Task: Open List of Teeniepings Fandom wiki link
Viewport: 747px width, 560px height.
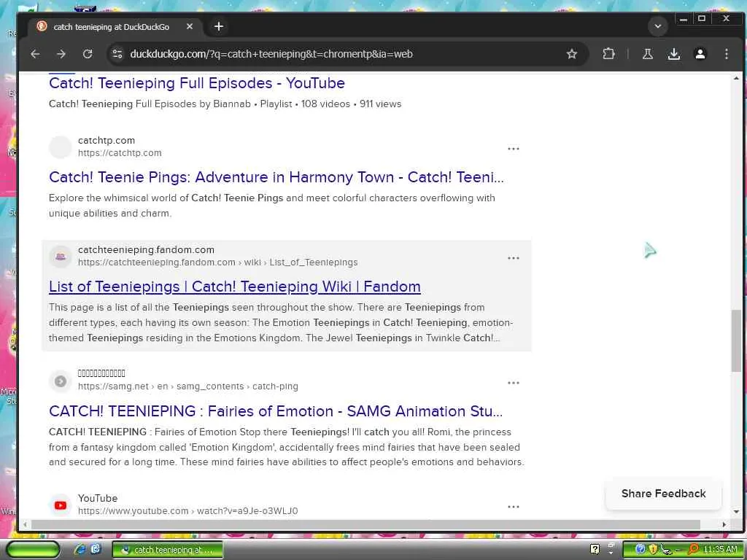Action: [234, 287]
